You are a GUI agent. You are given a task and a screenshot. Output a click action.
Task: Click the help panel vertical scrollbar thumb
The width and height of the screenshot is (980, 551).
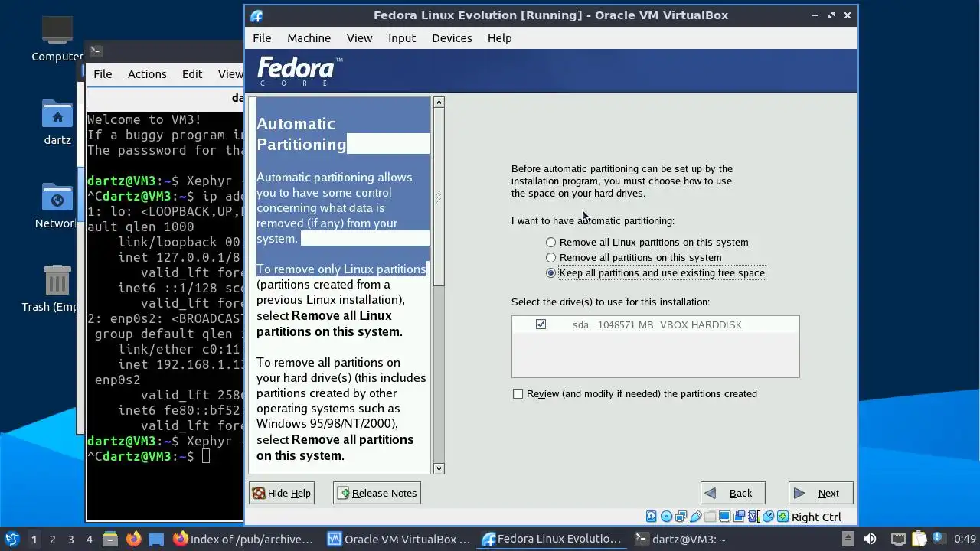[x=439, y=197]
